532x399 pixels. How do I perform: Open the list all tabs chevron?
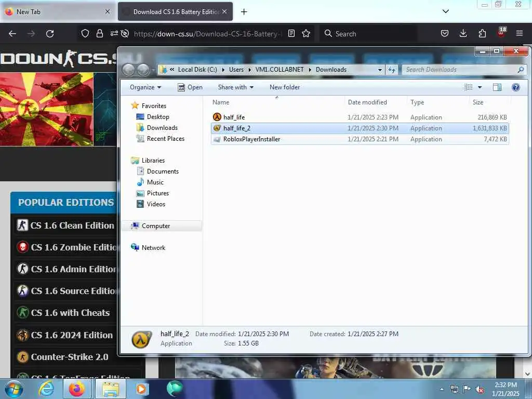point(446,11)
